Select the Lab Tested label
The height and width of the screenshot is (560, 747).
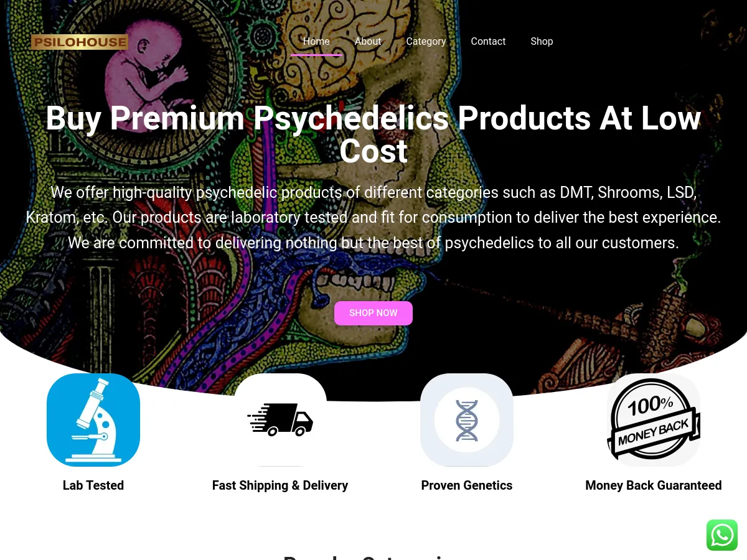[x=93, y=485]
